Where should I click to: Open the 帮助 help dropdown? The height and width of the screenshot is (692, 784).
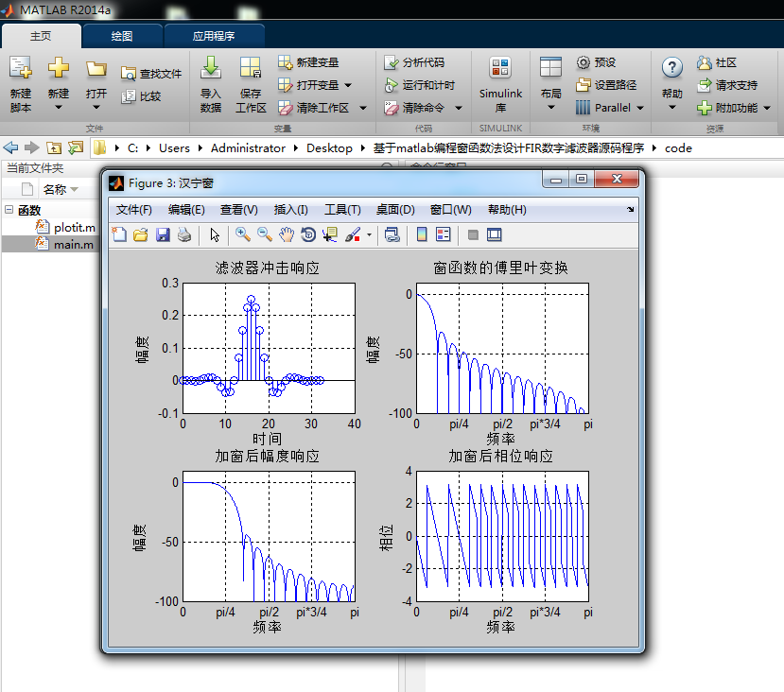point(672,84)
